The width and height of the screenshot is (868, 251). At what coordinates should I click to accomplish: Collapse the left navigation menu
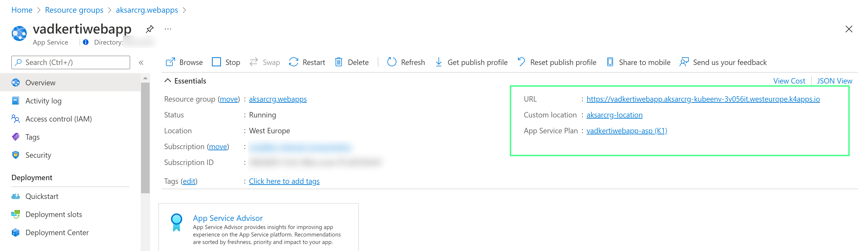[141, 62]
